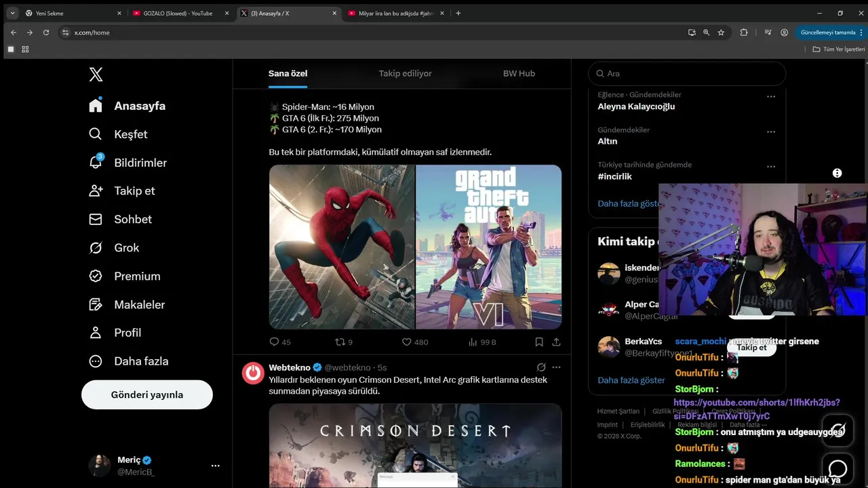Click floating Grok button at bottom right
The height and width of the screenshot is (488, 868).
837,430
